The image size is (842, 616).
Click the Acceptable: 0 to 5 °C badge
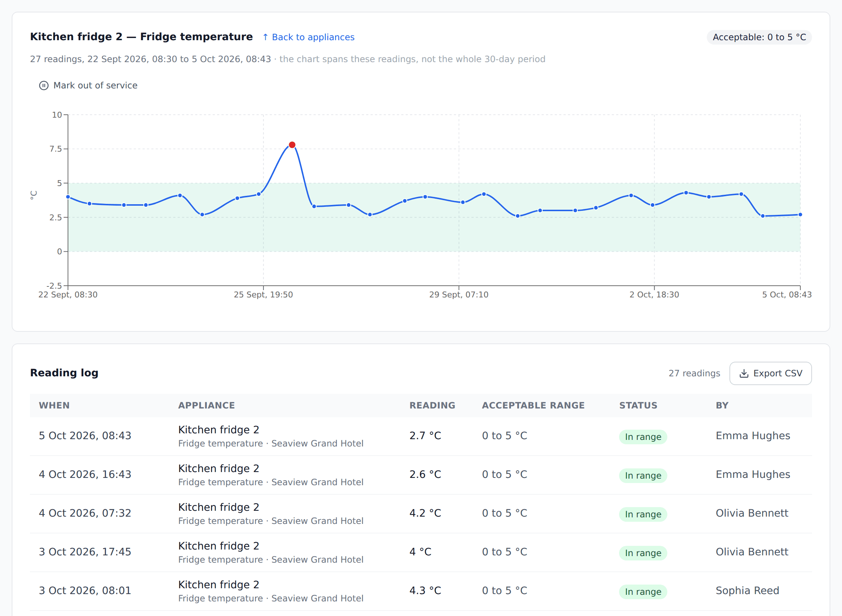point(759,37)
